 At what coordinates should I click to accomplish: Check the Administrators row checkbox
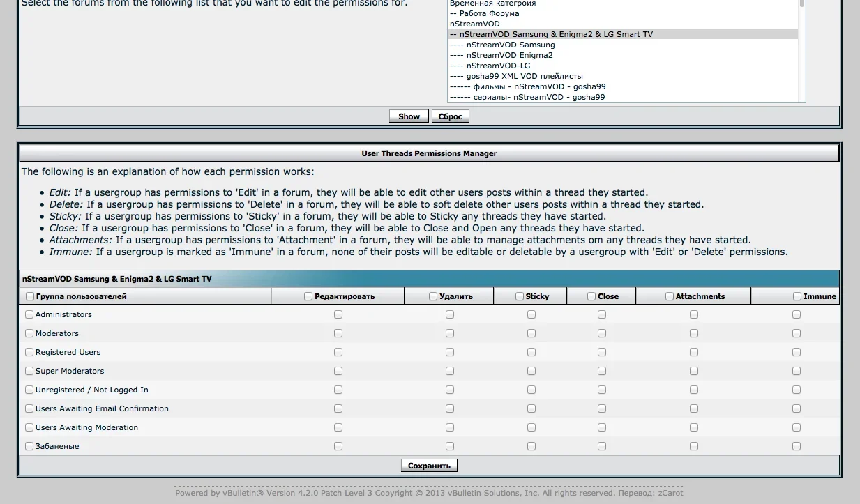point(29,314)
